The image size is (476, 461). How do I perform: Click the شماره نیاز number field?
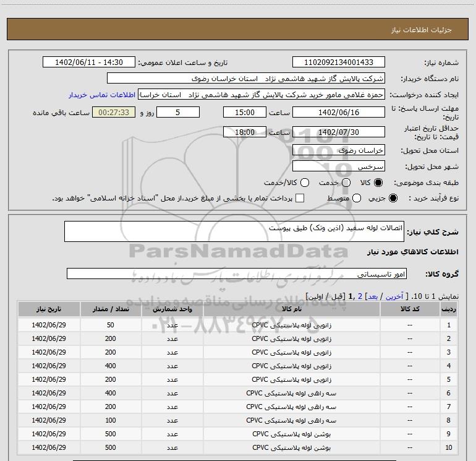338,62
